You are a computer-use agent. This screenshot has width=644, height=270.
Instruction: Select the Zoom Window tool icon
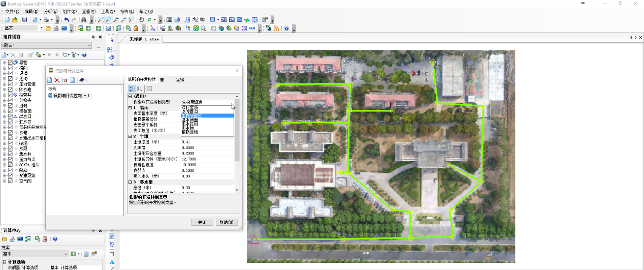point(108,20)
